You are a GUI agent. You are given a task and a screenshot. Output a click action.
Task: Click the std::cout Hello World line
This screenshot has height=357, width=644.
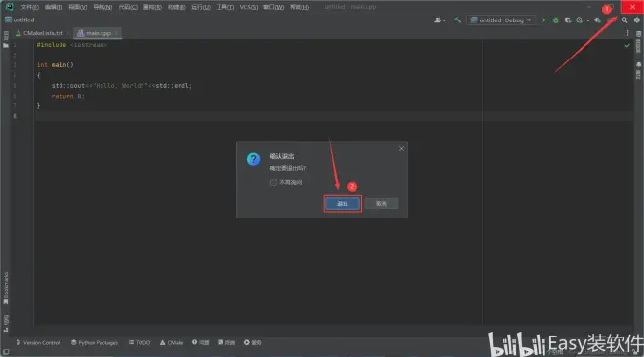[x=122, y=86]
